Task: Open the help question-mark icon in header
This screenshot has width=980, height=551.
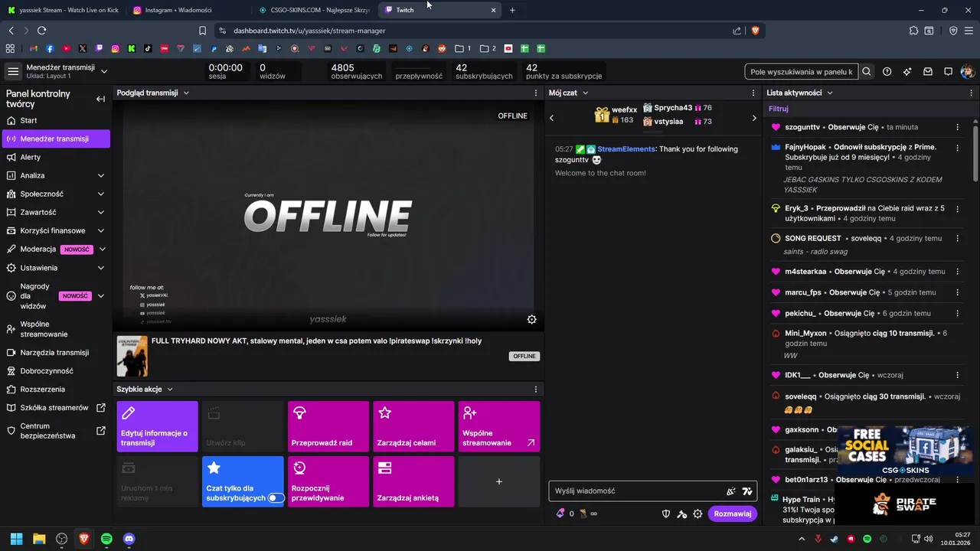Action: (887, 71)
